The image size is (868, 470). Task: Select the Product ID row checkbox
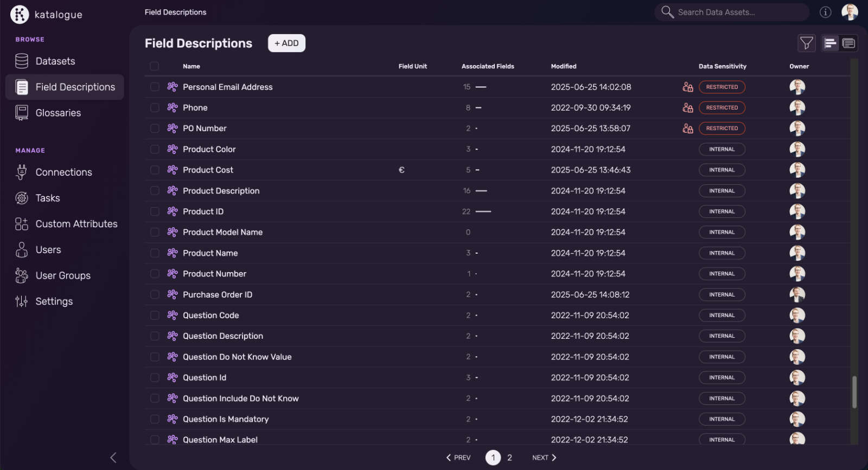155,211
